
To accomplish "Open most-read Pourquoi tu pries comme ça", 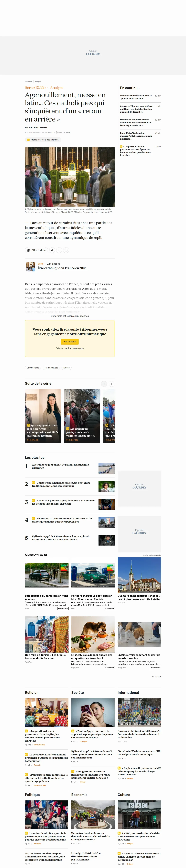I will pos(62,520).
